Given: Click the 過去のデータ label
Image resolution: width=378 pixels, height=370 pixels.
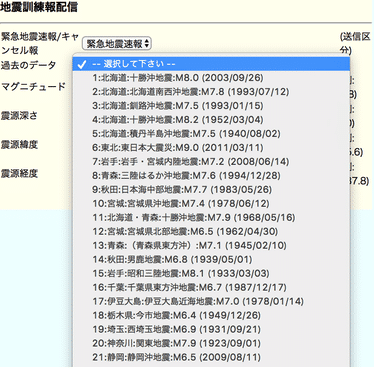Looking at the screenshot, I should click(28, 65).
